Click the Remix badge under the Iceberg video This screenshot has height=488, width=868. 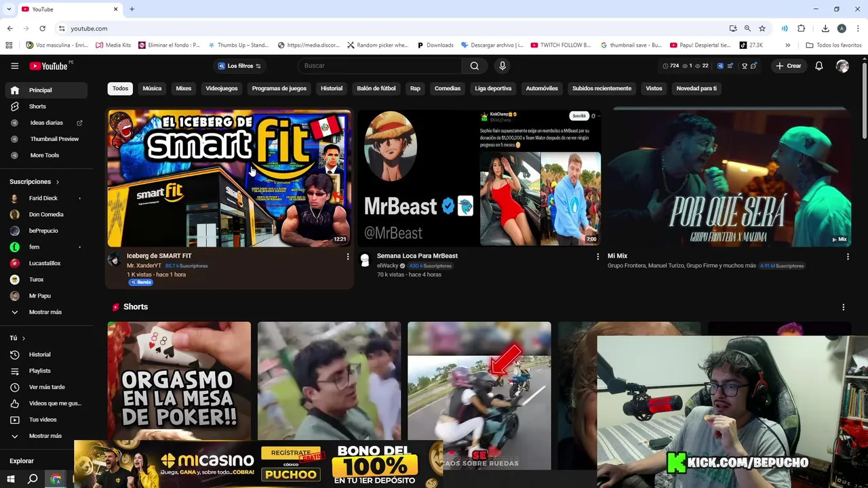coord(141,282)
